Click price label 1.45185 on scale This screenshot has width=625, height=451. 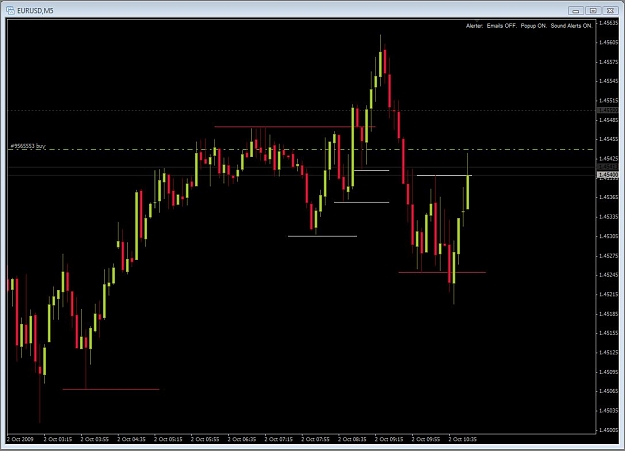pyautogui.click(x=609, y=314)
